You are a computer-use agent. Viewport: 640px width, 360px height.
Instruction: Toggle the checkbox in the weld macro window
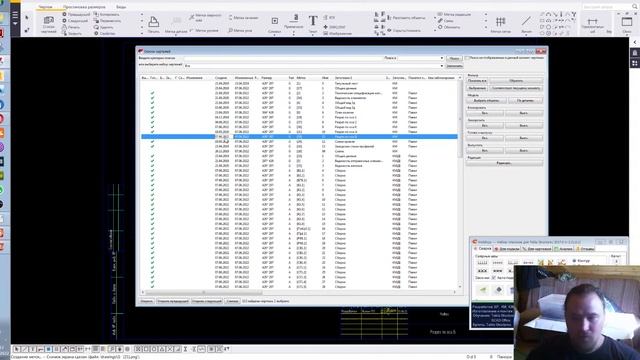click(x=494, y=278)
